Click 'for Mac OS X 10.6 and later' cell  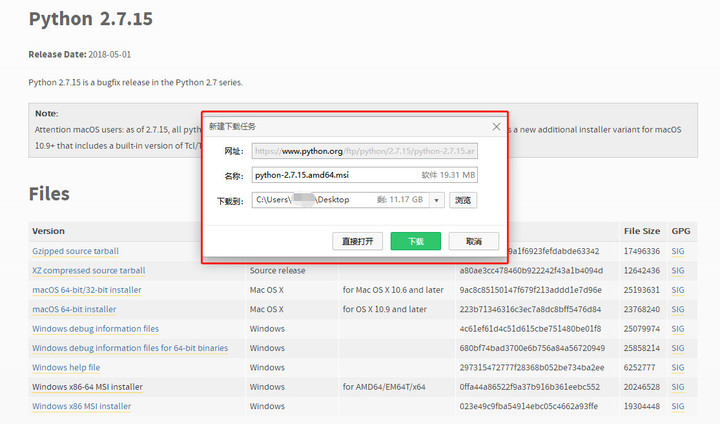tap(393, 290)
